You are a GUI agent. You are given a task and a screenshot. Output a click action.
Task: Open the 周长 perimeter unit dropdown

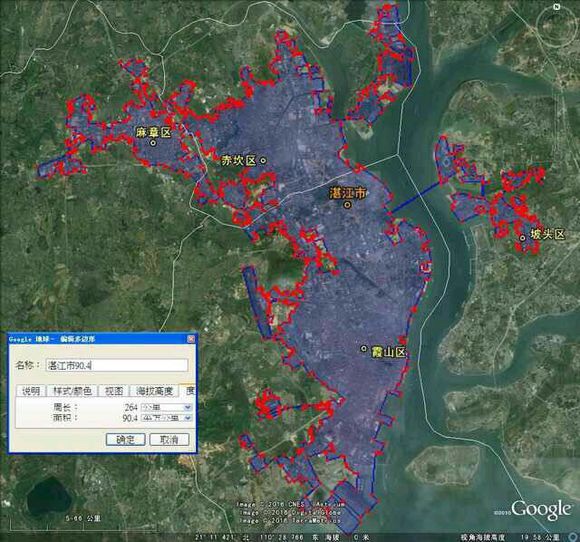coord(166,407)
